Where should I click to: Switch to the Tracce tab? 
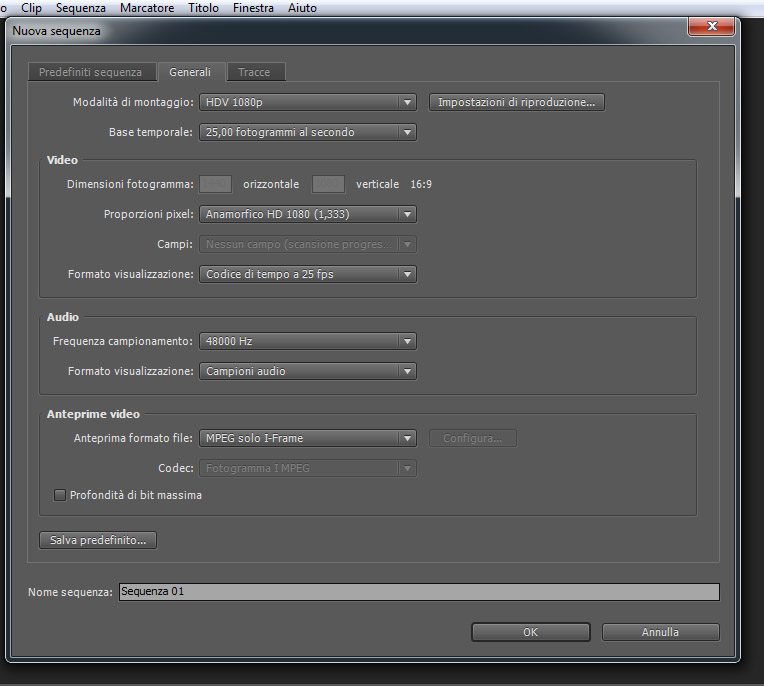254,72
